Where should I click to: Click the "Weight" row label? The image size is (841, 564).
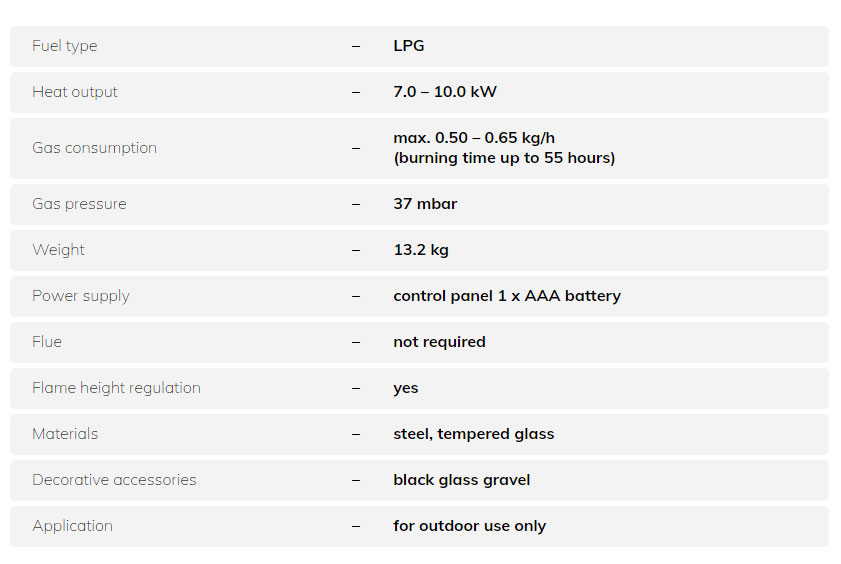[x=59, y=250]
